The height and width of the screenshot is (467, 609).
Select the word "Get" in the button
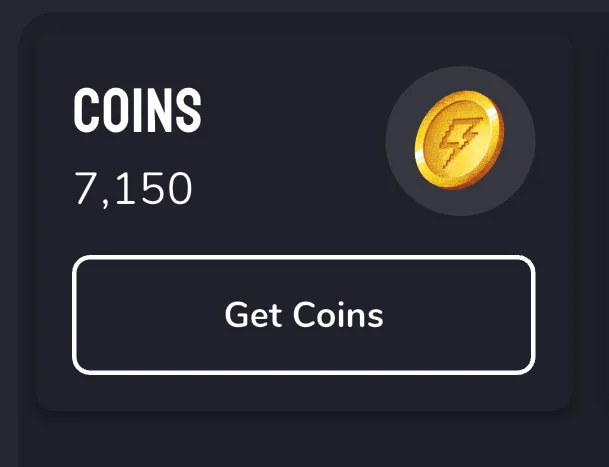(x=253, y=315)
